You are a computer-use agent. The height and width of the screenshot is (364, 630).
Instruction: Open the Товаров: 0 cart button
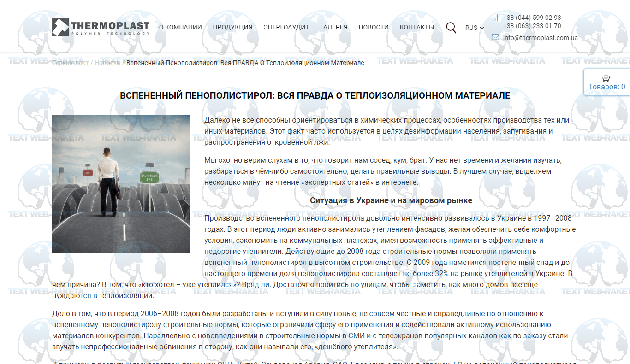607,82
